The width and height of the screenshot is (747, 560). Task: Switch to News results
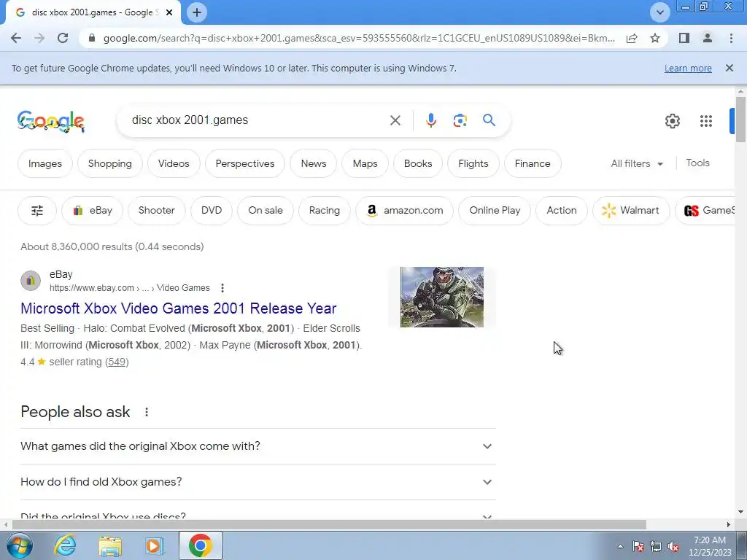pyautogui.click(x=314, y=163)
